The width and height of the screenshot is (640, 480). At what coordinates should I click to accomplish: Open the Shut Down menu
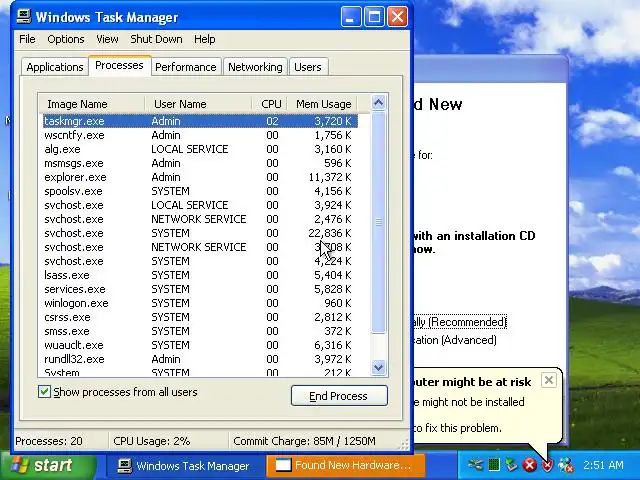pyautogui.click(x=156, y=39)
